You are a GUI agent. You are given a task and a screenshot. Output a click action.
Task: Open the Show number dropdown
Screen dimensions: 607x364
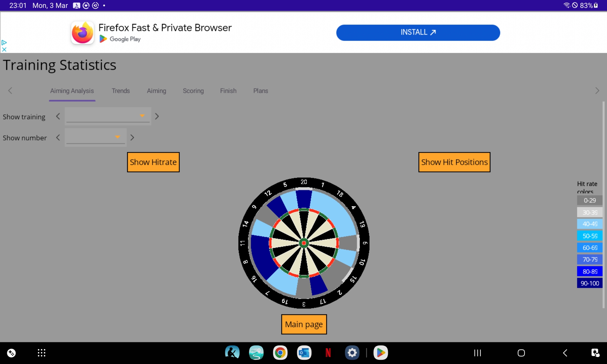point(96,137)
